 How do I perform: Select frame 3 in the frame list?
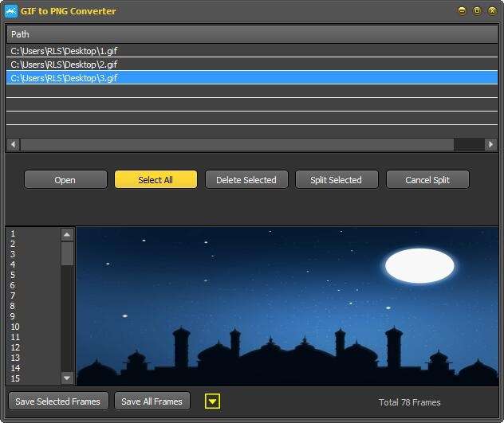33,254
